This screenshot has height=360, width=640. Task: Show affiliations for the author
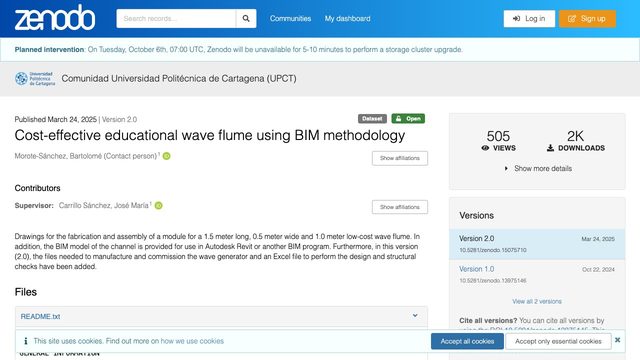400,158
